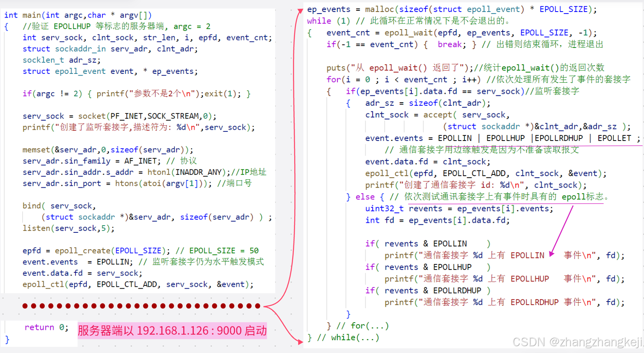The image size is (644, 353).
Task: Click the 'int fd = ep_events[i].data.fd;' line
Action: [x=437, y=220]
